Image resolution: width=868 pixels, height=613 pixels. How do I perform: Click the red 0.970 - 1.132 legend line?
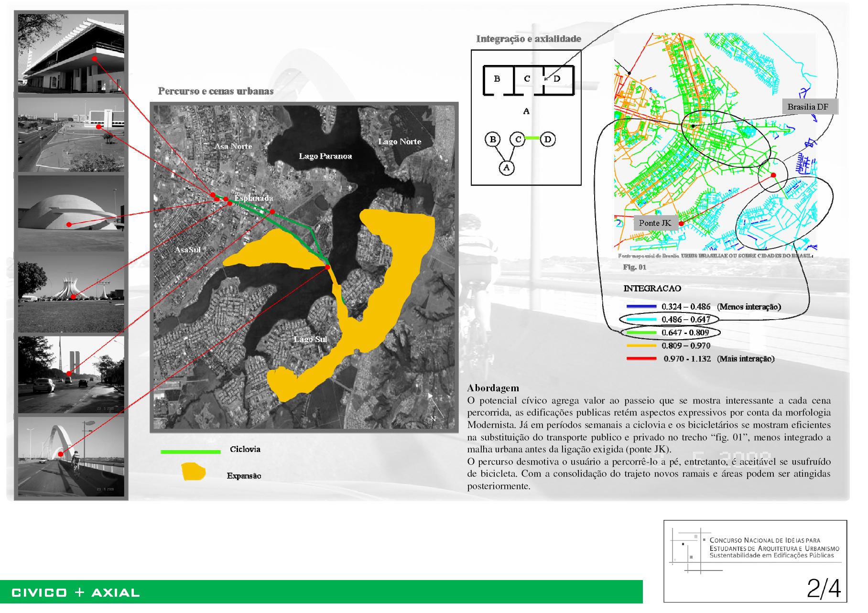tap(641, 359)
